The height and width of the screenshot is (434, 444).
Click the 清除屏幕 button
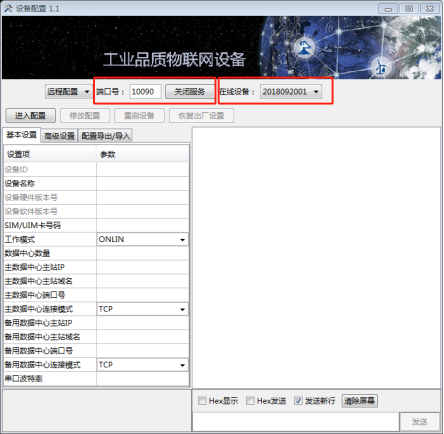pos(359,401)
